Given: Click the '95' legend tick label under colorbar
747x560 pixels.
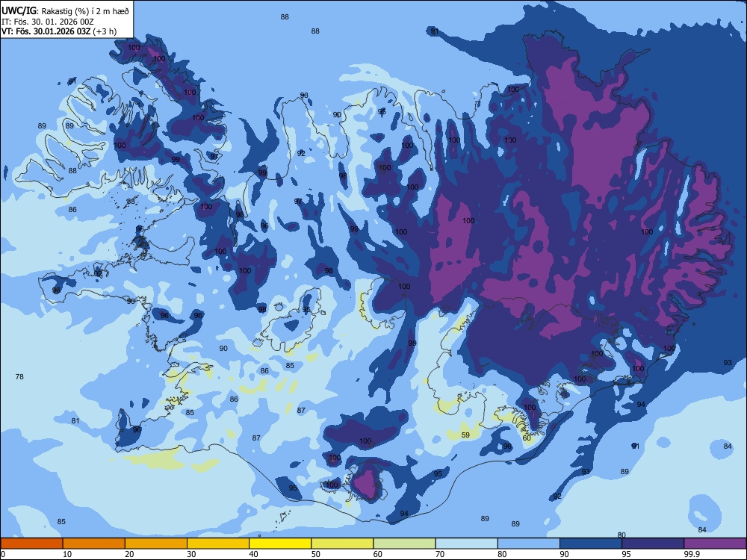Looking at the screenshot, I should point(627,554).
